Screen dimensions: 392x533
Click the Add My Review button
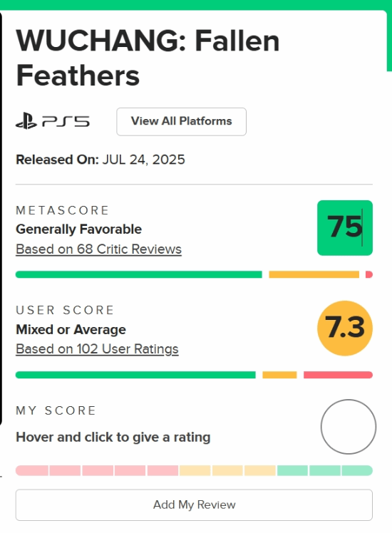click(194, 504)
